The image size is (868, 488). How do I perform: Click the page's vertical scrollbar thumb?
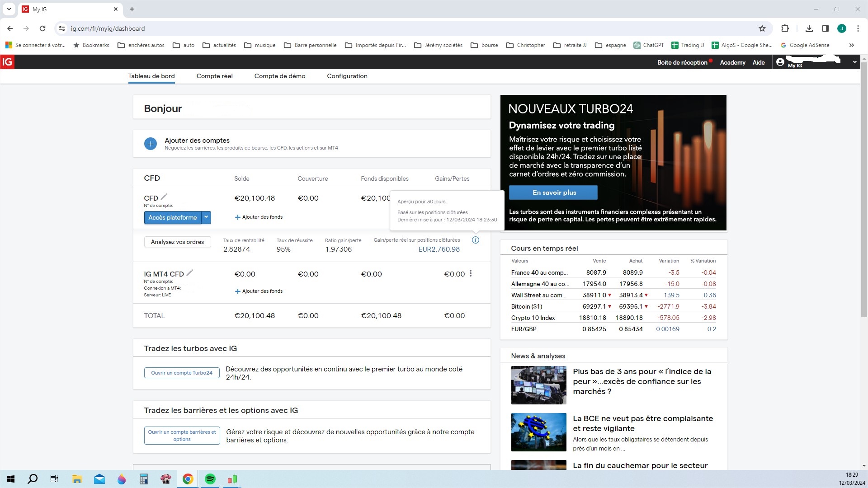[863, 190]
